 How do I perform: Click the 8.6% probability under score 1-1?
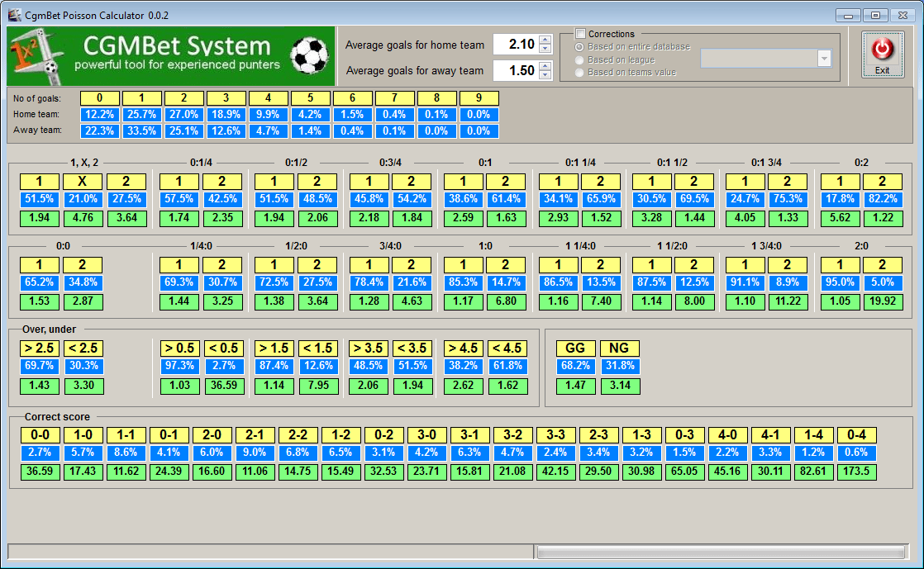click(126, 453)
